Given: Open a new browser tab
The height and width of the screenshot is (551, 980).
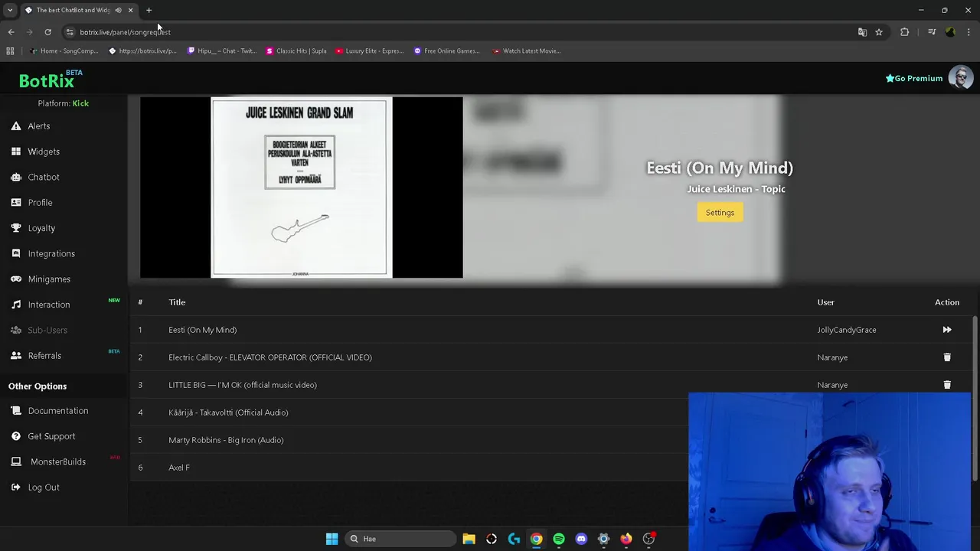Looking at the screenshot, I should (149, 10).
